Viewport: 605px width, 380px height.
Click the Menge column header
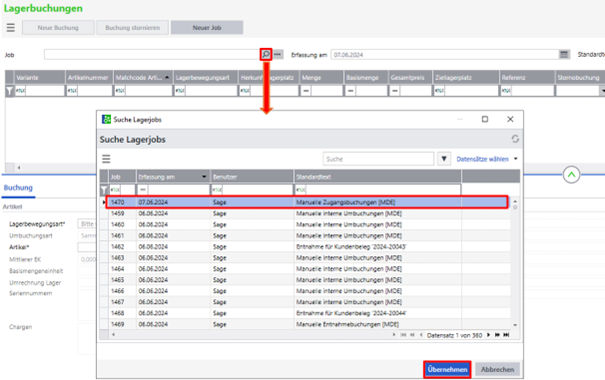(x=321, y=78)
